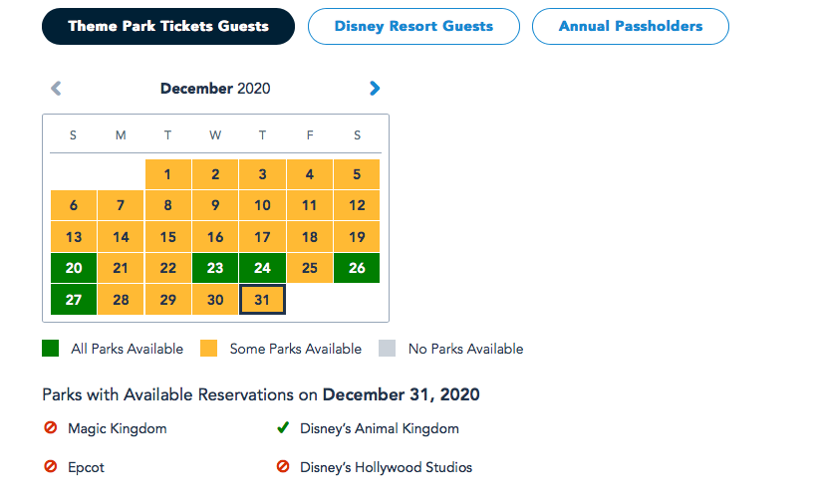The height and width of the screenshot is (504, 818).
Task: Click green All Parks Available legend swatch
Action: 51,349
